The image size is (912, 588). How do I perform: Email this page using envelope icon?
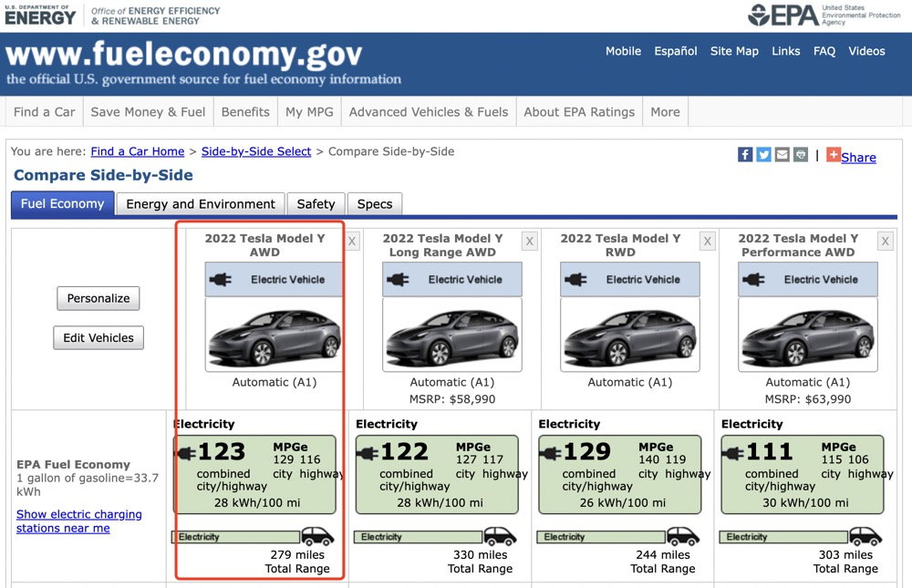click(x=782, y=155)
